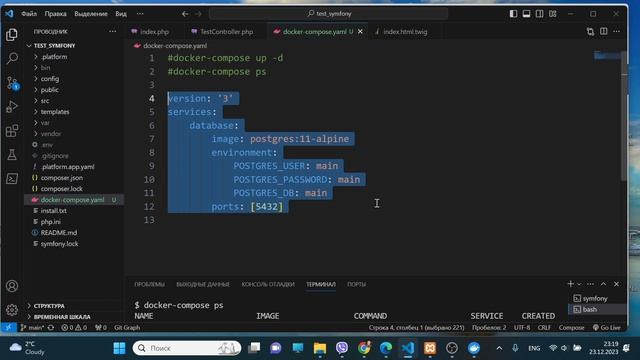This screenshot has height=360, width=640.
Task: Open the overflow menu dots in menu bar
Action: tap(140, 13)
